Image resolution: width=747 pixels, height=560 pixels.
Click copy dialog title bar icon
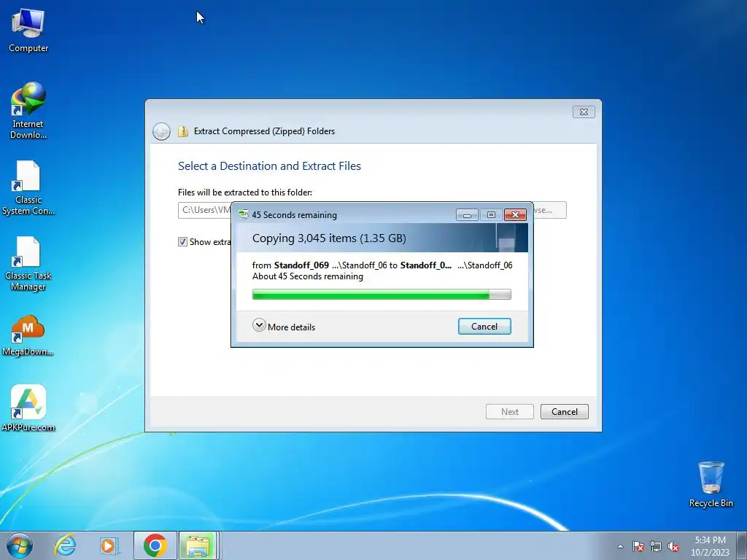coord(244,215)
